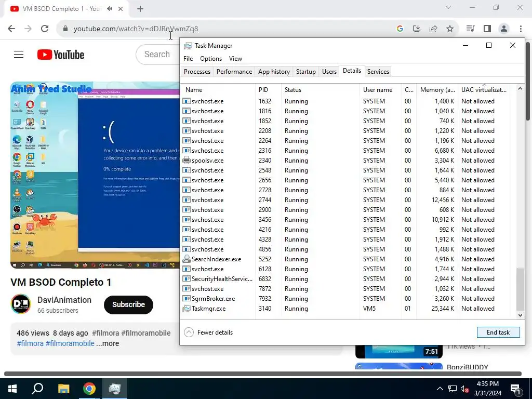Viewport: 532px width, 399px height.
Task: Switch to the Startup tab
Action: coord(305,72)
